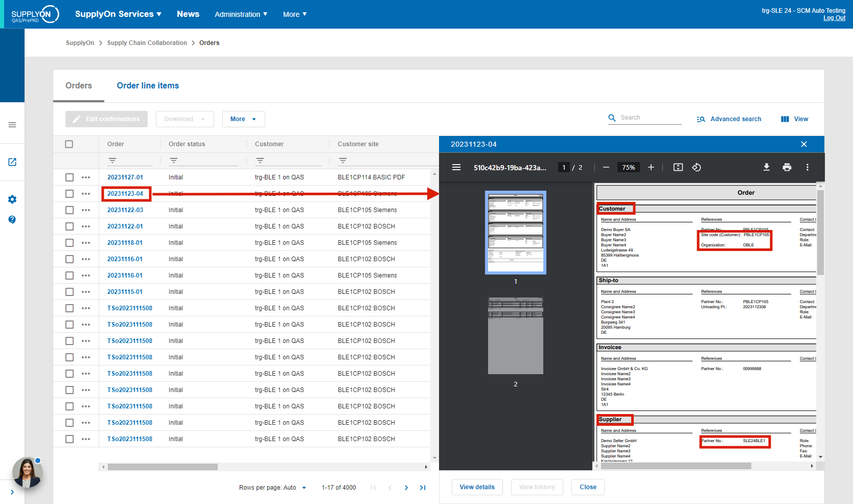Screen dimensions: 853x504
Task: Expand the left sidebar with the arrow
Action: pyautogui.click(x=12, y=492)
